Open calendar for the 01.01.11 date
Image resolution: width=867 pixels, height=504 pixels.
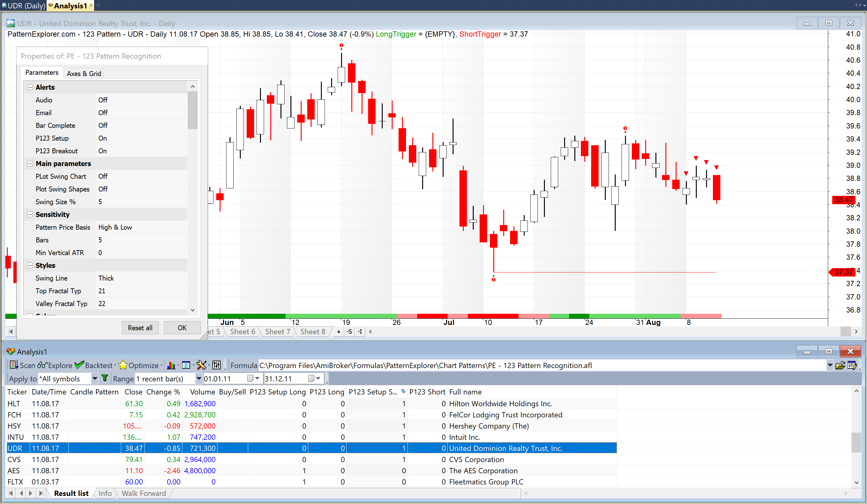[x=253, y=379]
